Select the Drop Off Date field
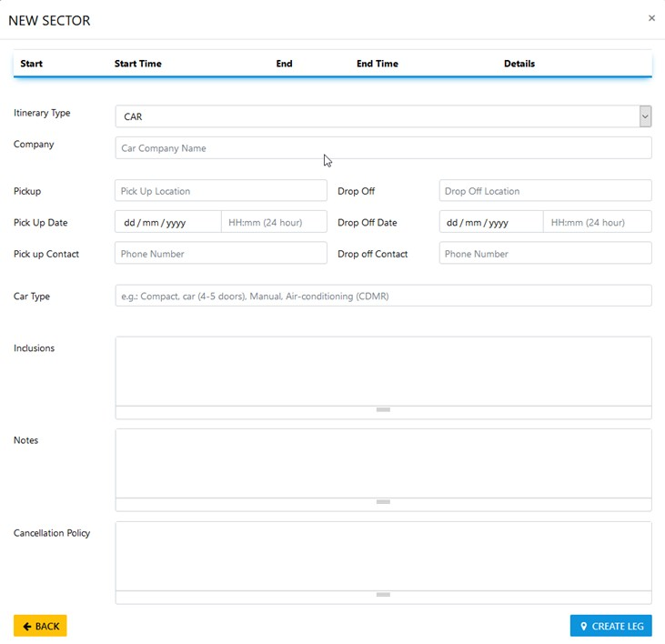665x644 pixels. (491, 222)
